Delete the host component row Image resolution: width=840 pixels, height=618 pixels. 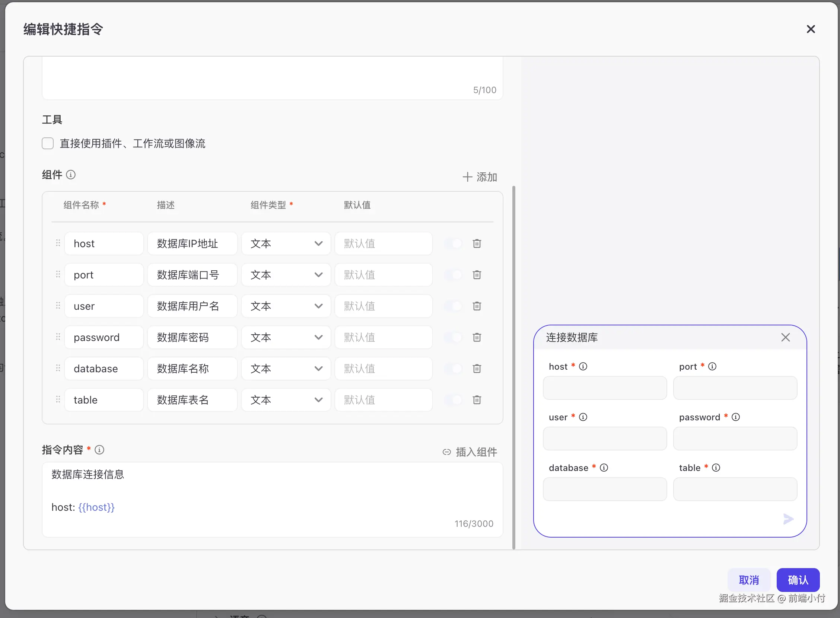tap(477, 243)
